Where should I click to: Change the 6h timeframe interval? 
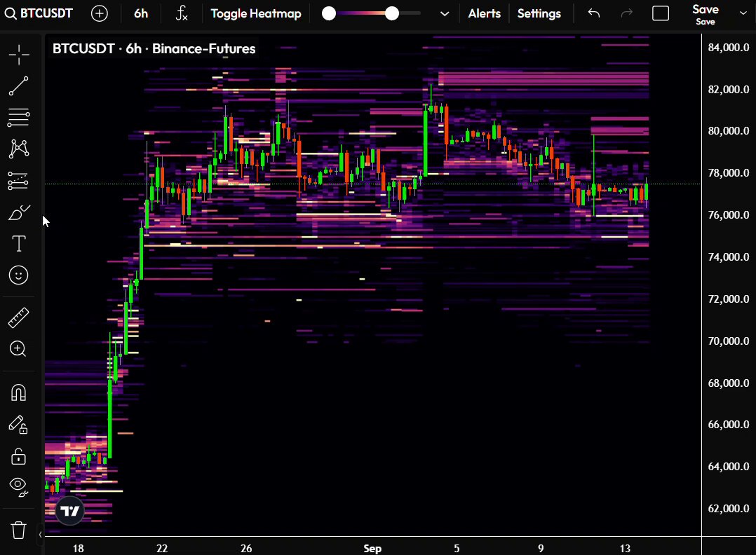[141, 13]
